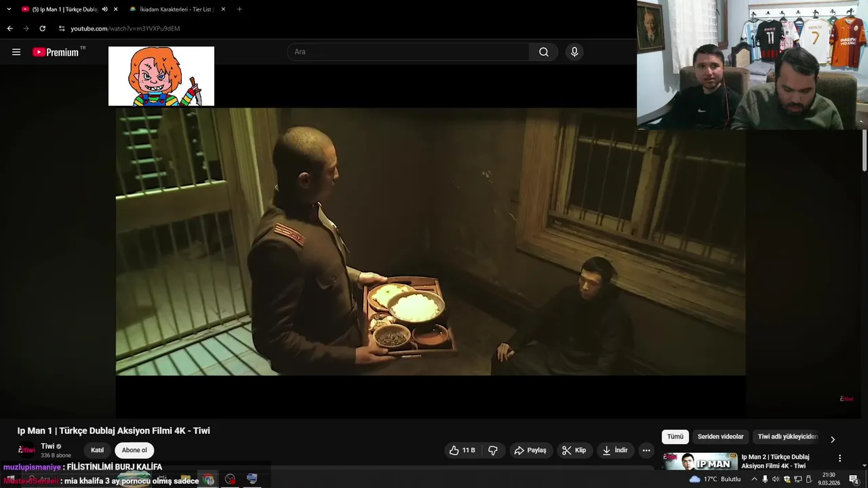Dislike the video with thumbs-down
Screen dimensions: 868x488
click(493, 450)
